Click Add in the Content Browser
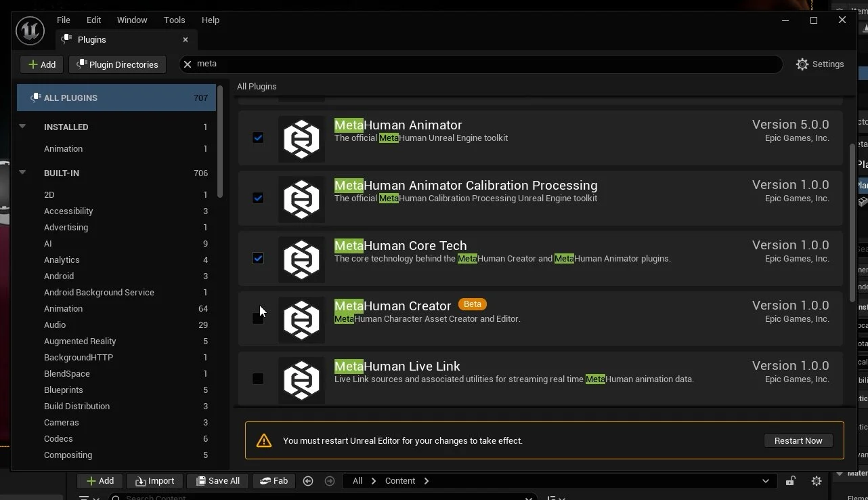 coord(100,481)
